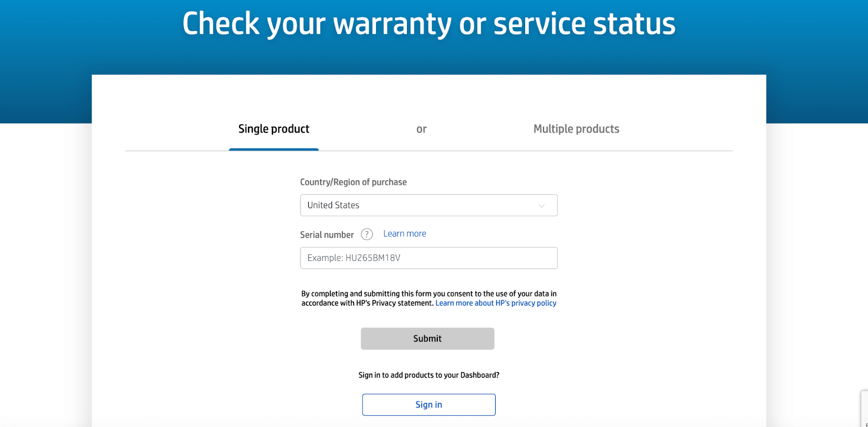Click inside the serial number example input field
Screen dimensions: 868x427
coord(429,258)
